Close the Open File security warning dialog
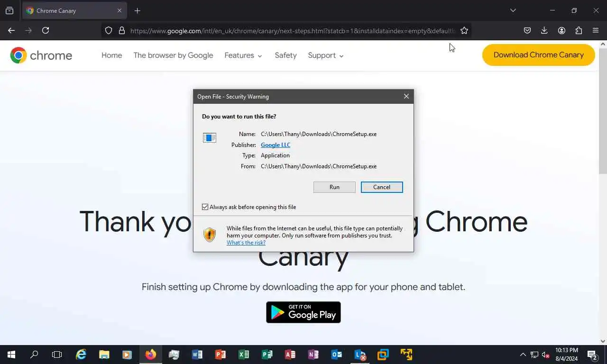 tap(406, 96)
